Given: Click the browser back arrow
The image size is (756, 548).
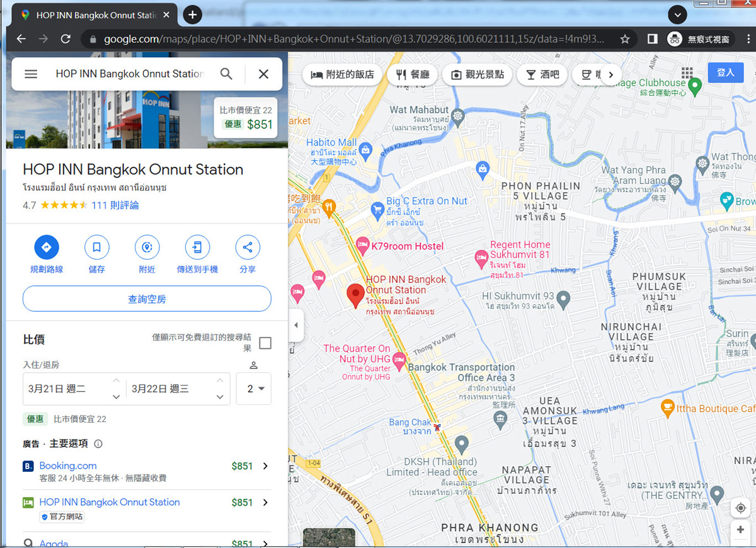Looking at the screenshot, I should click(x=21, y=39).
